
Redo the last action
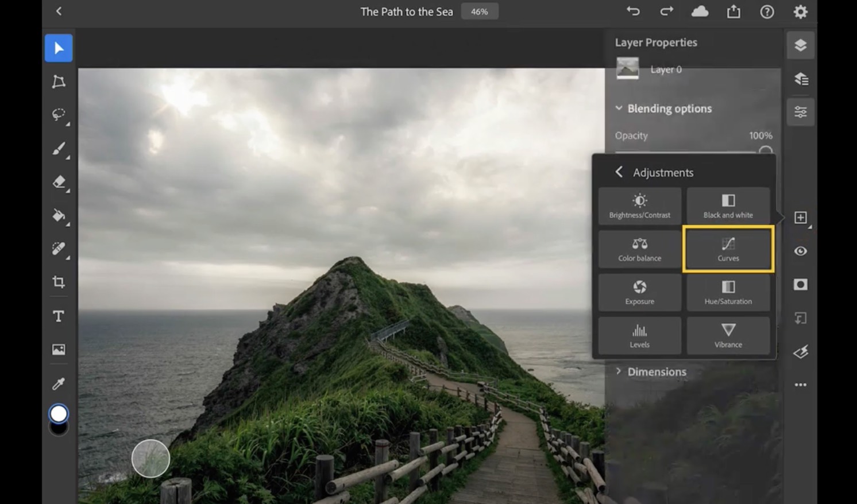pyautogui.click(x=666, y=11)
